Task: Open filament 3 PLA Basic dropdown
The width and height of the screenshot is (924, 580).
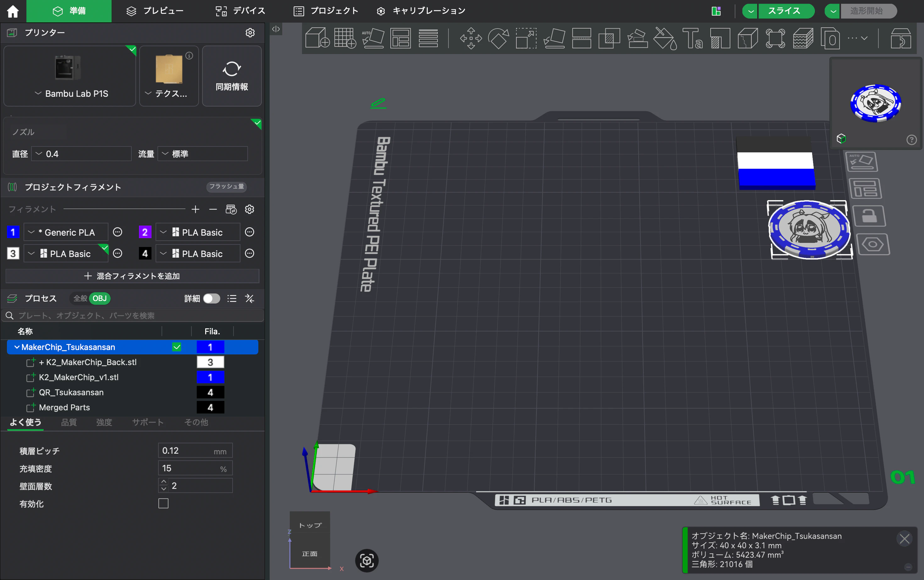Action: click(x=66, y=254)
